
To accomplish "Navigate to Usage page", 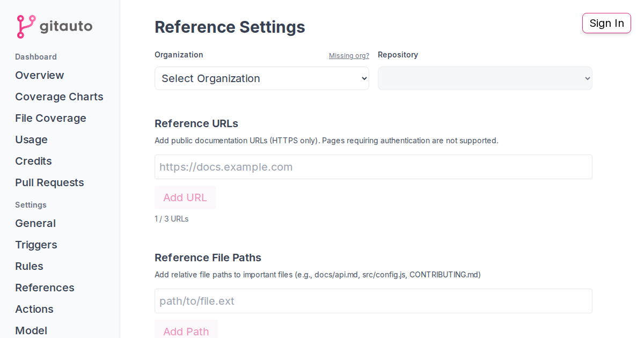I will [31, 139].
